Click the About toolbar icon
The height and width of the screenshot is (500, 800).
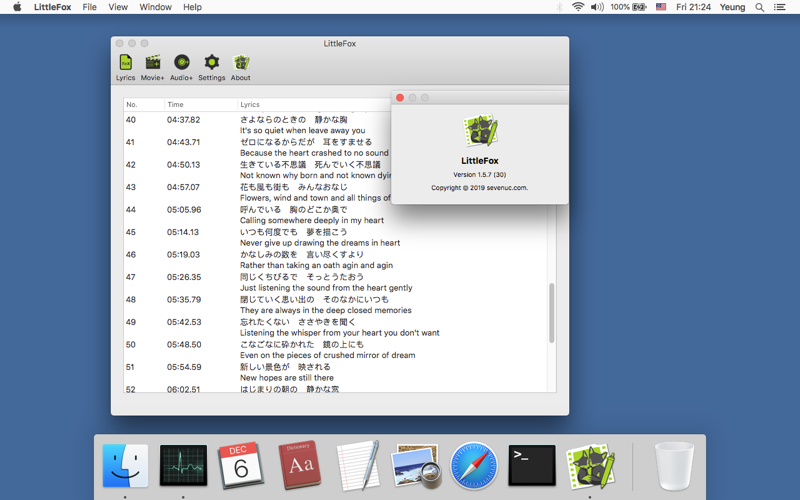click(x=240, y=67)
